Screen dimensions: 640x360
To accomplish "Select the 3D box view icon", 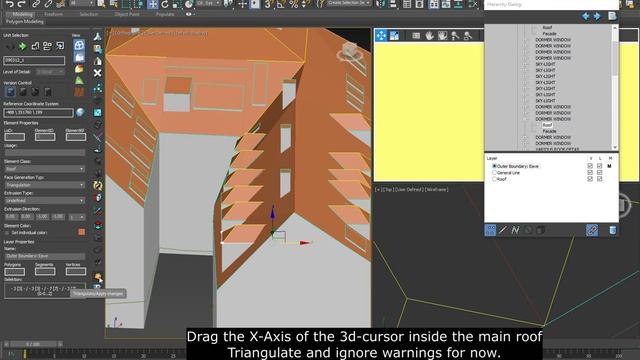I will (x=79, y=45).
